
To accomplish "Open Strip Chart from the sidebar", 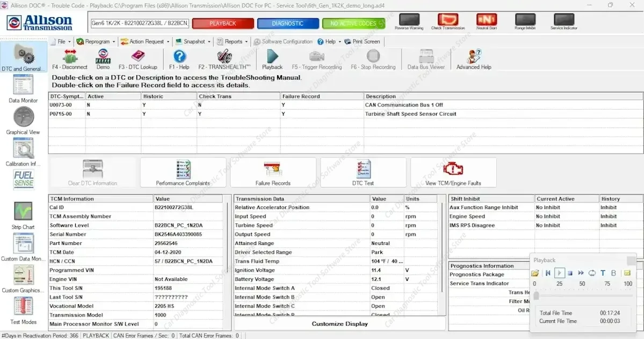I will tap(23, 215).
